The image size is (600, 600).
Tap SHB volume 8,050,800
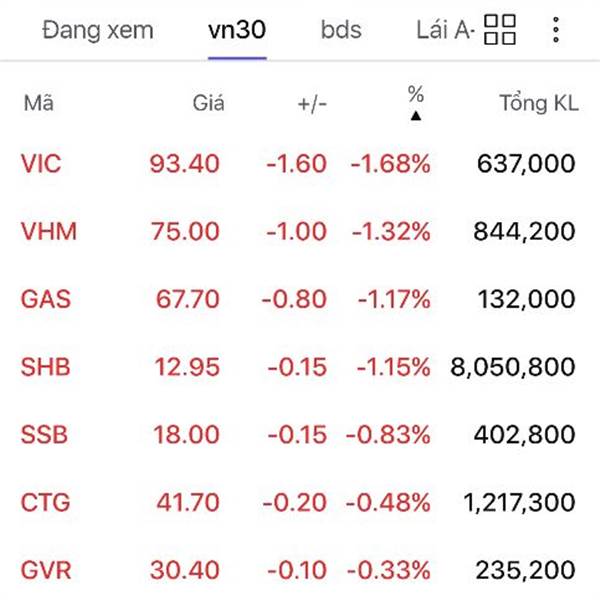(513, 367)
